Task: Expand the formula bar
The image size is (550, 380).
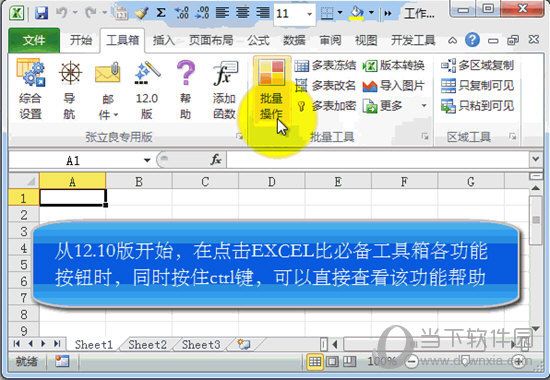Action: coord(535,159)
